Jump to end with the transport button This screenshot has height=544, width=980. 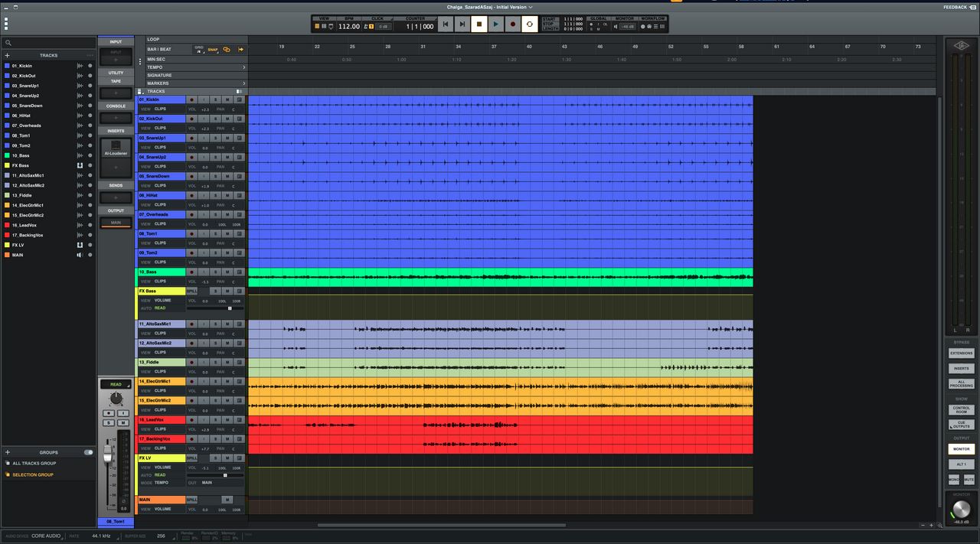click(462, 24)
